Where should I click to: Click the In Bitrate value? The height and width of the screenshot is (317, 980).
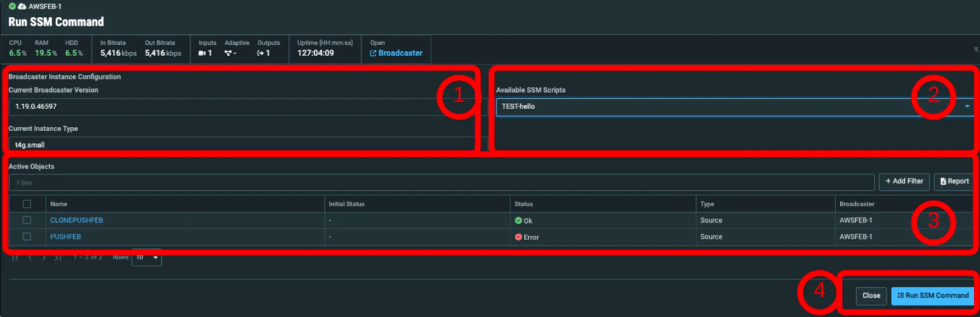[118, 53]
